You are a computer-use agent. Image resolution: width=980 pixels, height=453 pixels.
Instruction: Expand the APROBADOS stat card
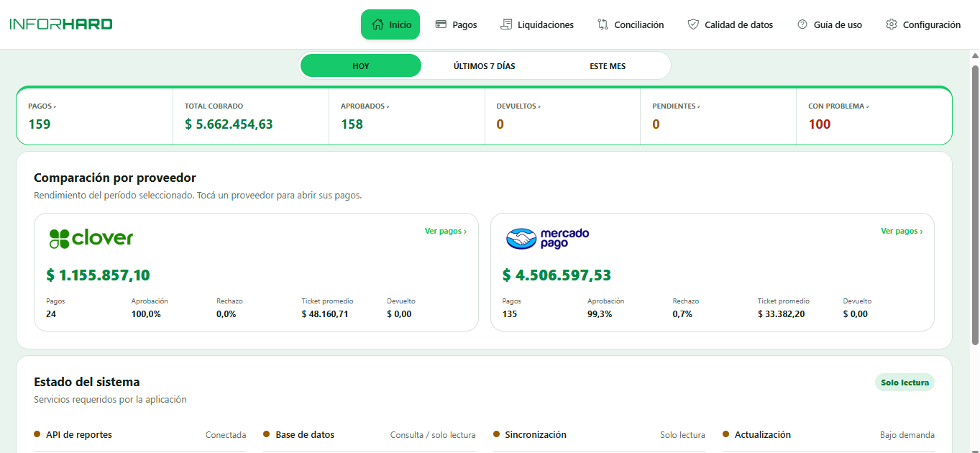pyautogui.click(x=406, y=116)
